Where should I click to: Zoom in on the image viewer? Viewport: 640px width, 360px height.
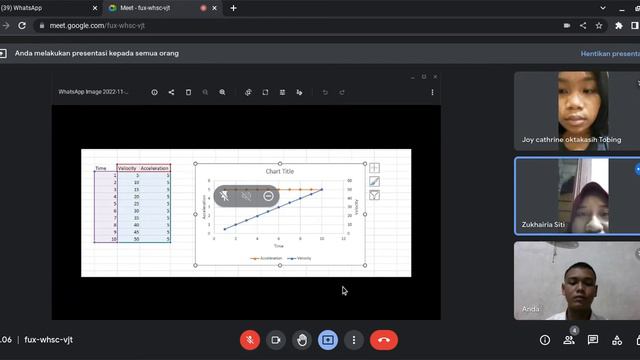point(222,92)
